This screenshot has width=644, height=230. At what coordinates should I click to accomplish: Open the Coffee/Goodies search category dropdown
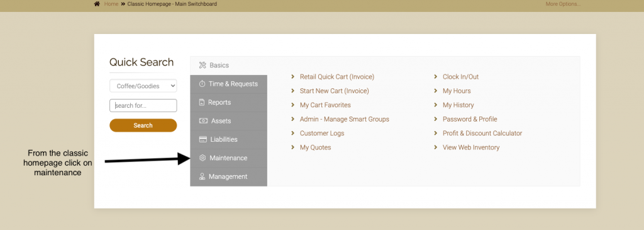(143, 86)
